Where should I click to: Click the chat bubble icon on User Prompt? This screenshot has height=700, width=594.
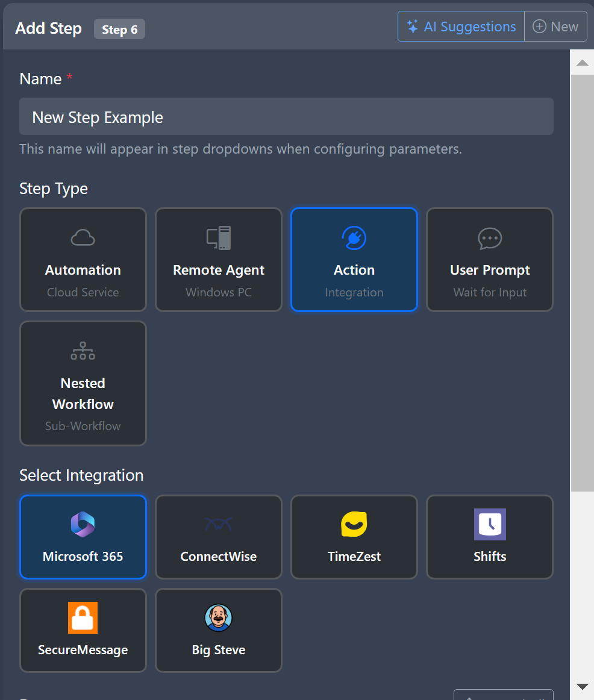pos(490,239)
